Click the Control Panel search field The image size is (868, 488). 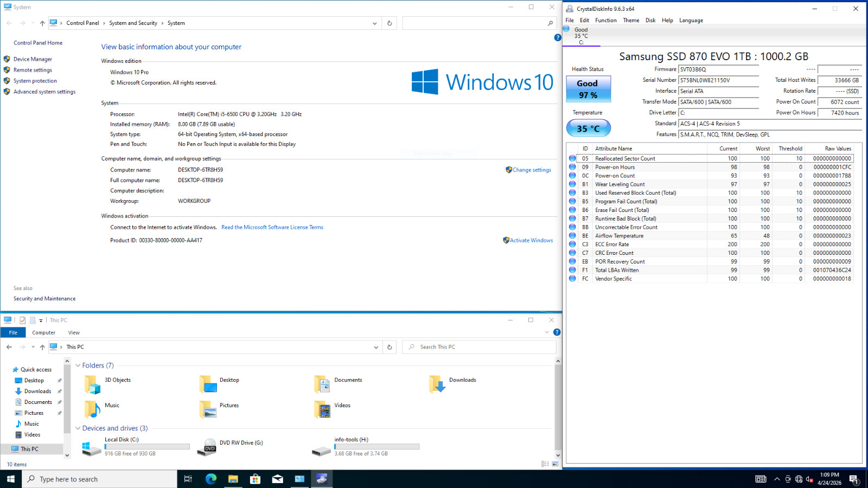point(479,23)
